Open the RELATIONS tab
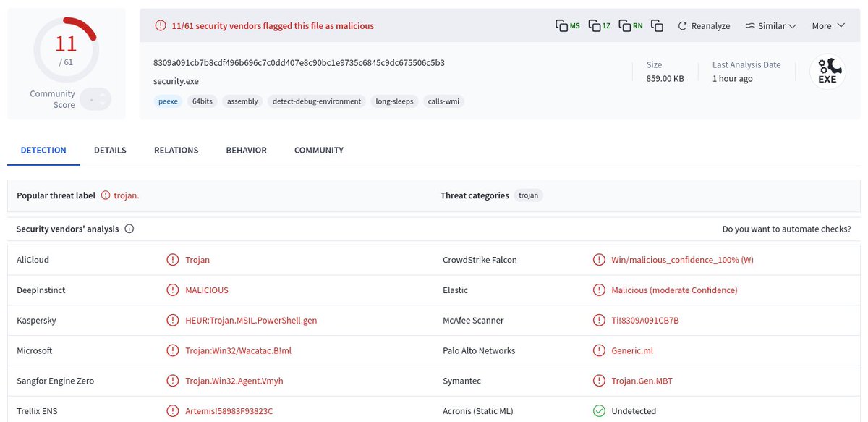This screenshot has height=422, width=868. pyautogui.click(x=176, y=150)
